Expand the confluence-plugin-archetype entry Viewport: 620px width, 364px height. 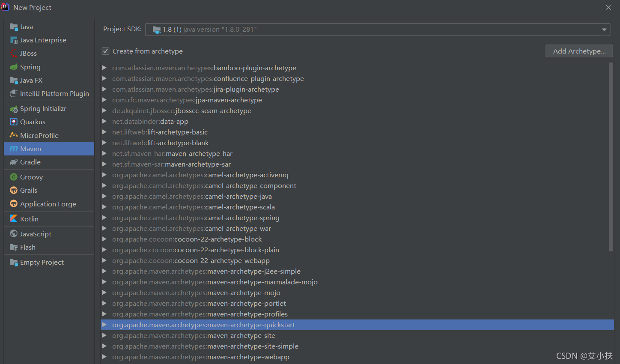(x=104, y=78)
